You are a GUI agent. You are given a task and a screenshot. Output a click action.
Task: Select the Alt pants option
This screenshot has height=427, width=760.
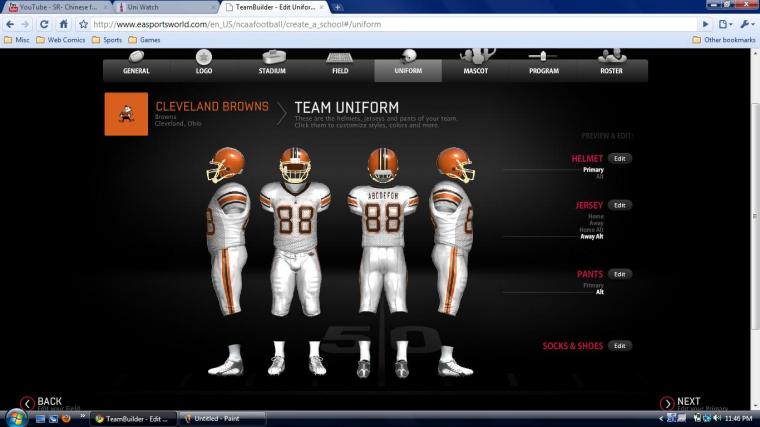coord(600,292)
